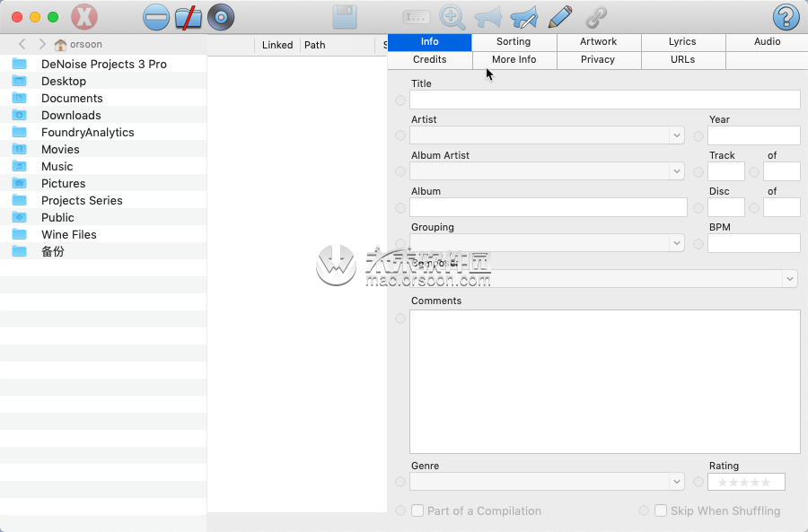Click the magnifying glass plus icon
Screen dimensions: 808x532
click(452, 17)
